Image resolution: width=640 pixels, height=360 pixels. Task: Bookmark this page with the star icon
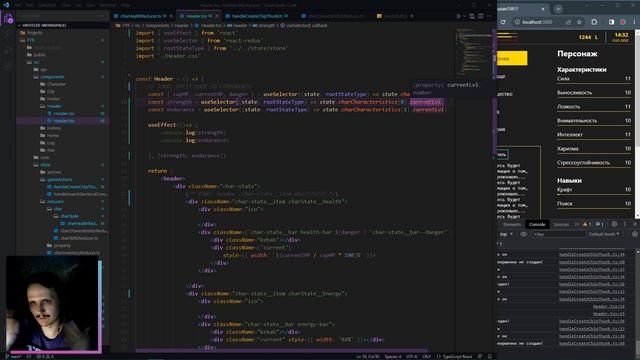579,22
